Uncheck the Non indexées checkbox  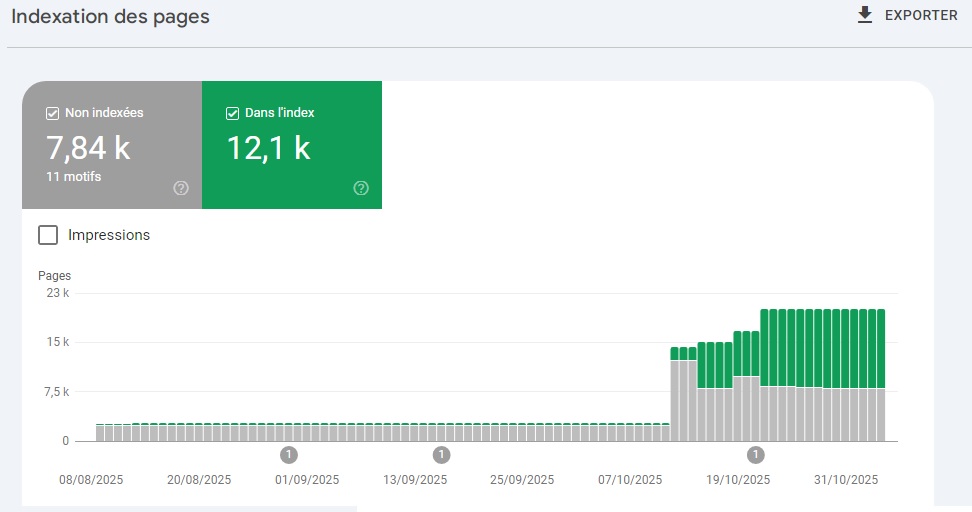click(53, 113)
